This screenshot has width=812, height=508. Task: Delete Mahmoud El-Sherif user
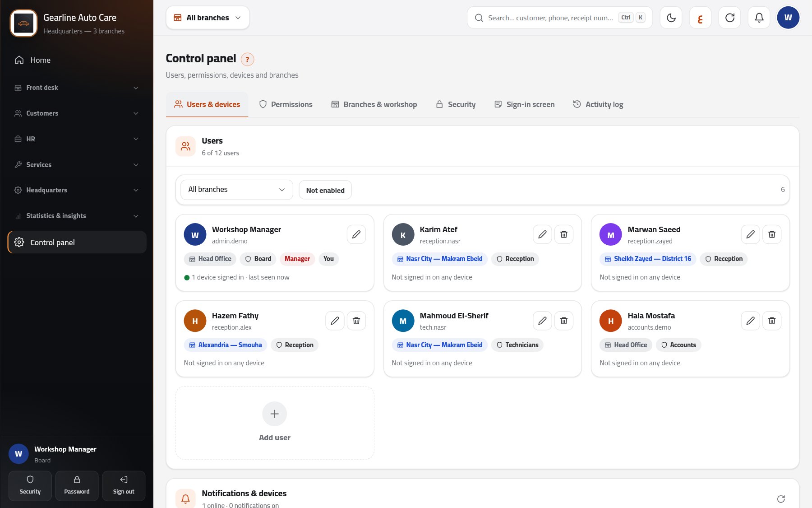tap(564, 321)
